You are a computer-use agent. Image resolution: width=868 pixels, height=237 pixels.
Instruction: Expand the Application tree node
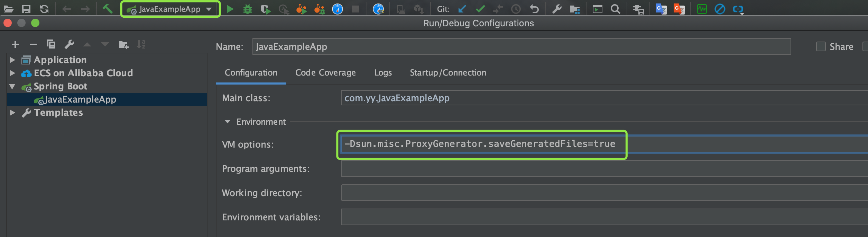click(12, 60)
